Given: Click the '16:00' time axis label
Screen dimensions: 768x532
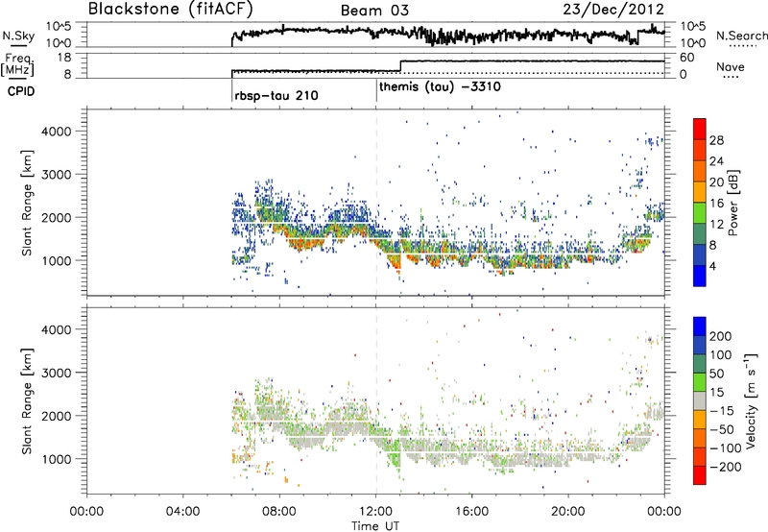Looking at the screenshot, I should 471,512.
